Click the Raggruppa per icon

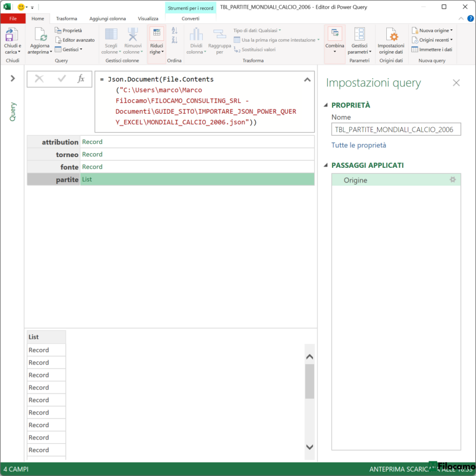tap(219, 34)
